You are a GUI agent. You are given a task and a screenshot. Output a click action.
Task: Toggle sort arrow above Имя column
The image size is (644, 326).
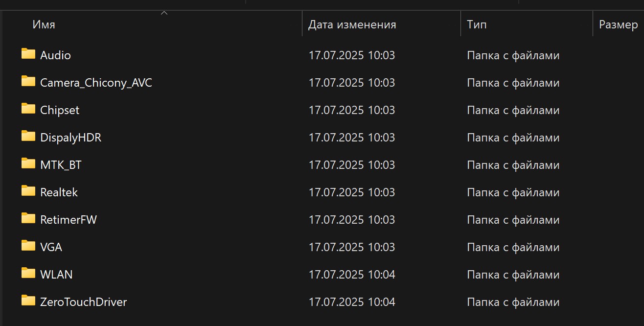coord(164,13)
